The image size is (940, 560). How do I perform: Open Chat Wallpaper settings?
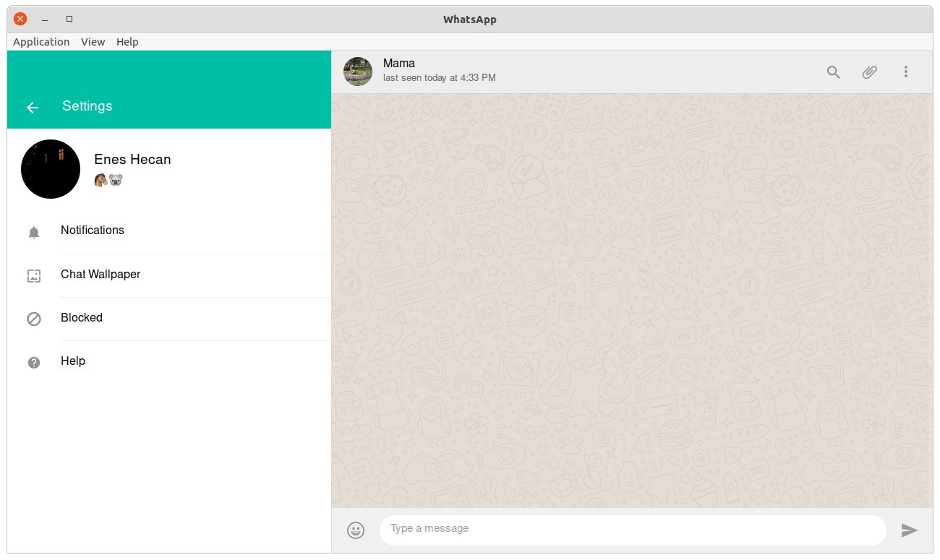coord(169,275)
